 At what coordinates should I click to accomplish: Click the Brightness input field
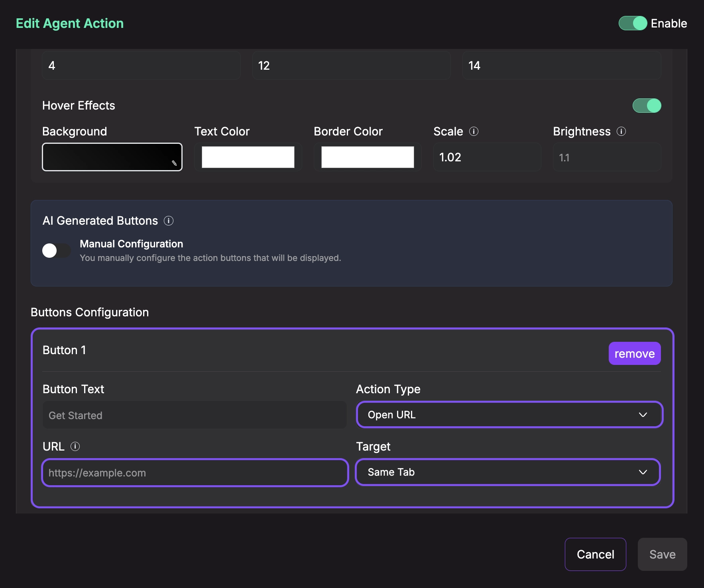(x=606, y=157)
